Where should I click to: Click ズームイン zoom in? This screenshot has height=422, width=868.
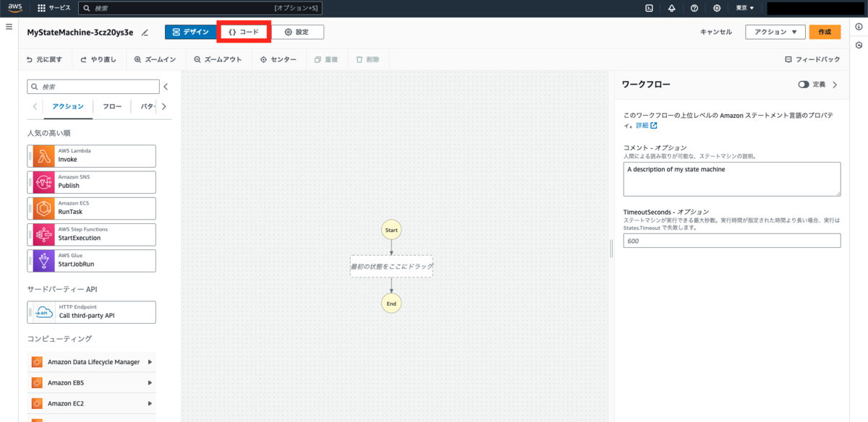154,59
